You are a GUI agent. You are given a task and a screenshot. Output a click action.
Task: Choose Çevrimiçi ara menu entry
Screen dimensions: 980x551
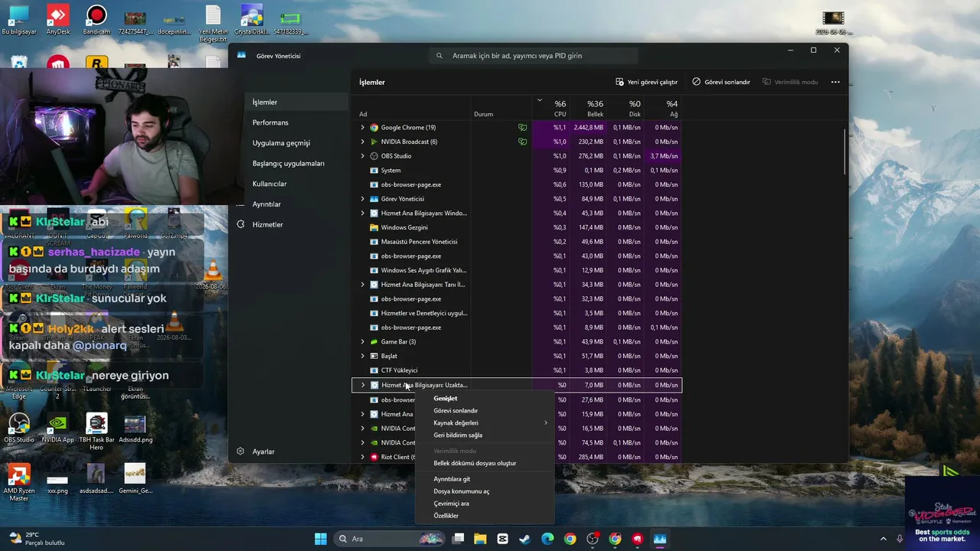click(484, 504)
